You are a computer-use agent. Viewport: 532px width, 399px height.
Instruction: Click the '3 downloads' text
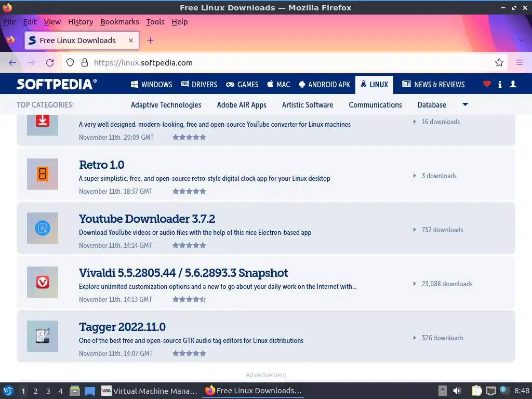pyautogui.click(x=439, y=176)
